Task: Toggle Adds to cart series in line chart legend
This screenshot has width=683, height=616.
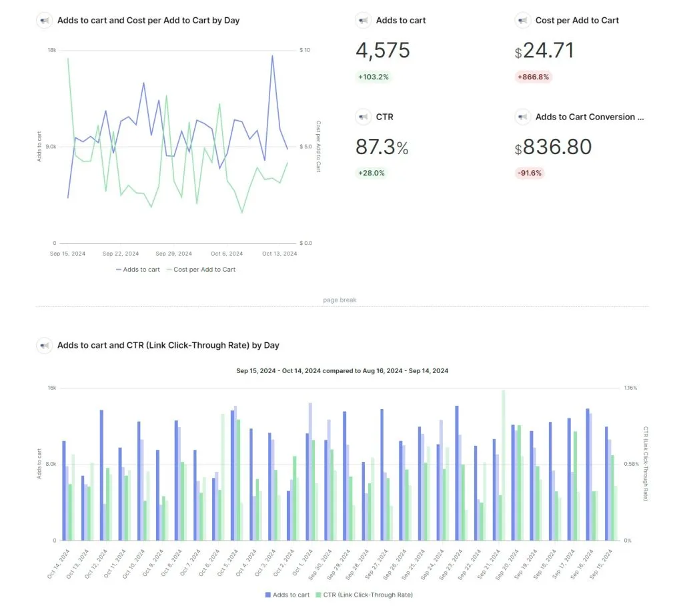Action: coord(137,270)
